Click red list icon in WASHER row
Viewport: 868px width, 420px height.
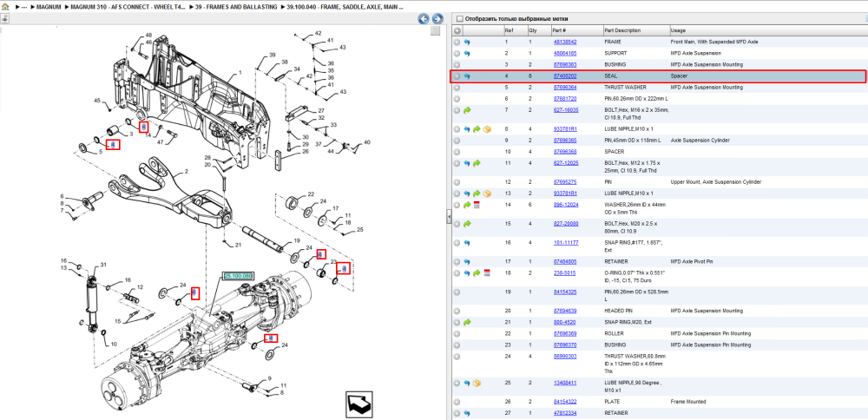point(477,205)
